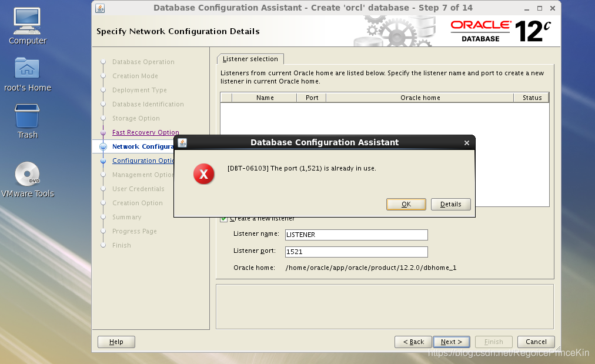
Task: Click Creation Option step
Action: [x=138, y=203]
